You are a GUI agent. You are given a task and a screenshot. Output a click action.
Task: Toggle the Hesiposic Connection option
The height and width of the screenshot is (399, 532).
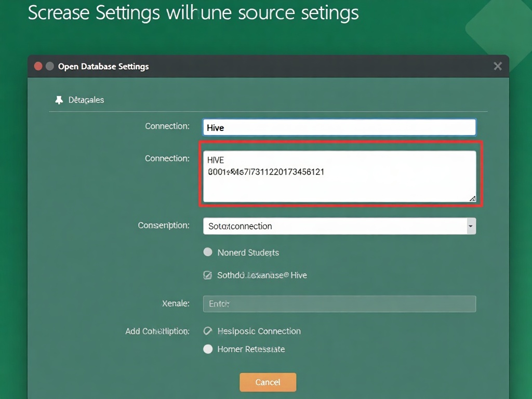pos(208,331)
